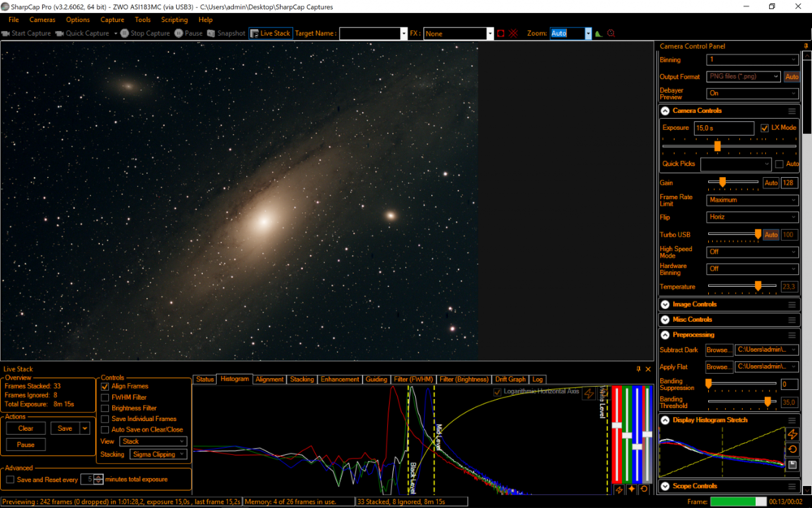Open the Scripting menu
This screenshot has width=812, height=508.
(x=174, y=20)
